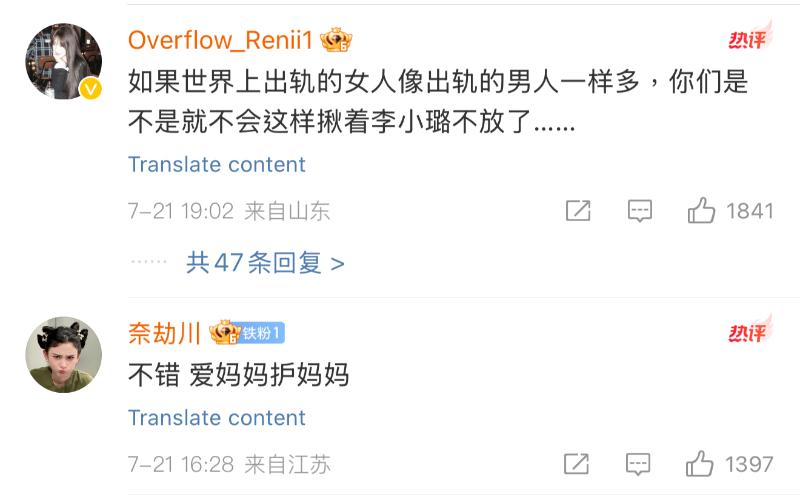Like 奈劫川's comment with 1397 likes
This screenshot has height=497, width=800.
(700, 464)
